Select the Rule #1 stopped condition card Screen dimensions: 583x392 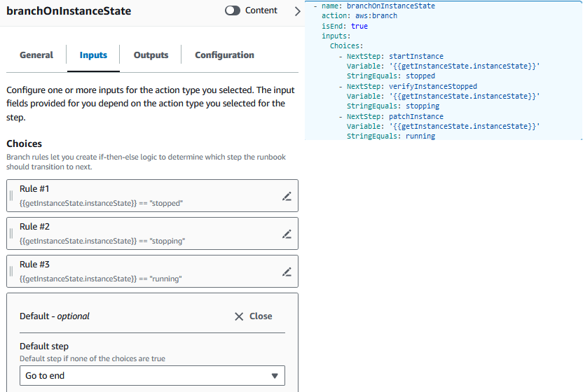coord(140,196)
